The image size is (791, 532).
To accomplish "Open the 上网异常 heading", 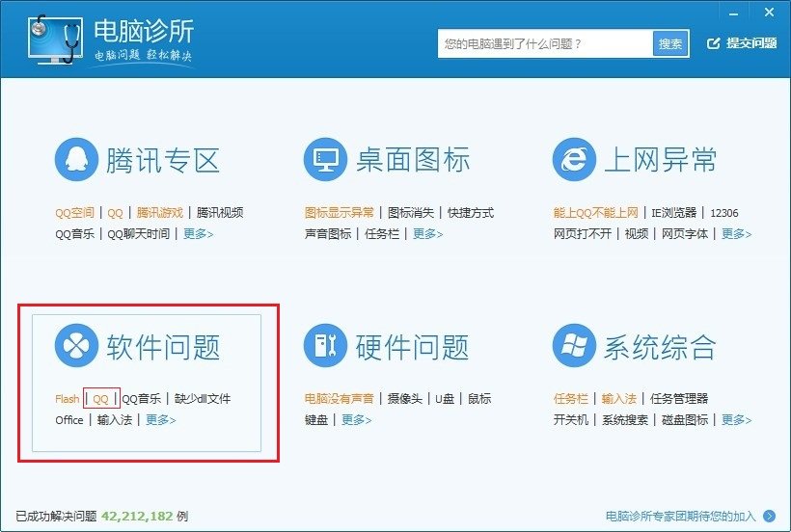I will coord(660,160).
